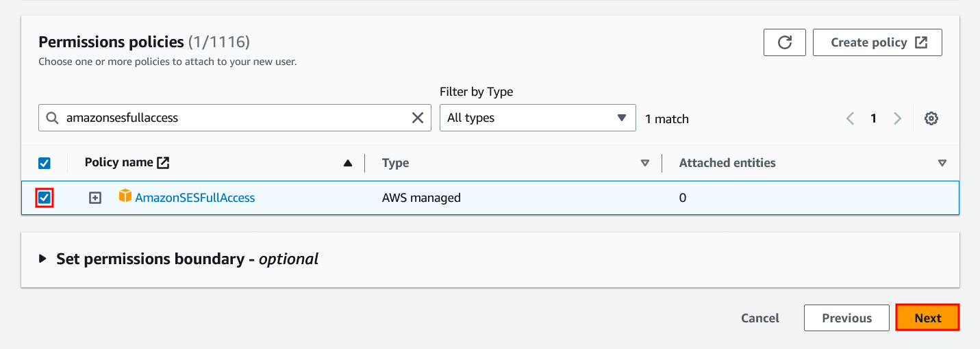The width and height of the screenshot is (980, 349).
Task: Sort by Policy name using the ascending arrow
Action: [347, 163]
